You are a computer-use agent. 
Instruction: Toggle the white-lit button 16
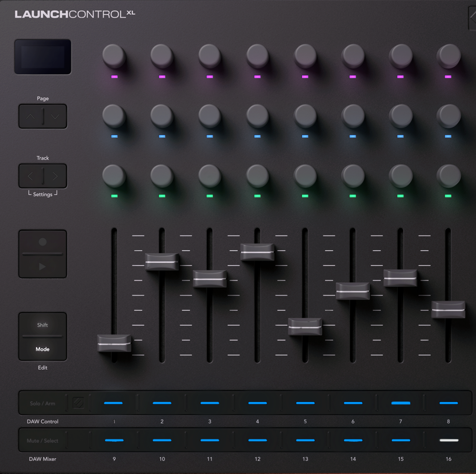click(x=449, y=440)
